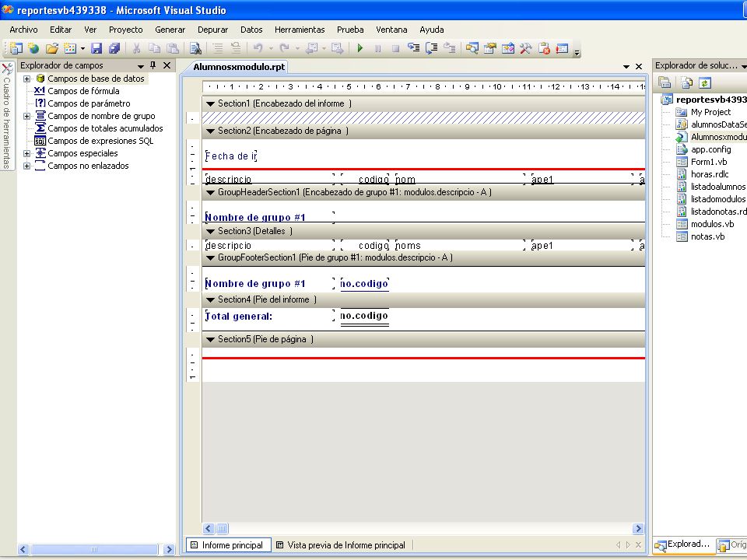747x560 pixels.
Task: Open the Solution Explorer toolbar icon
Action: point(472,48)
